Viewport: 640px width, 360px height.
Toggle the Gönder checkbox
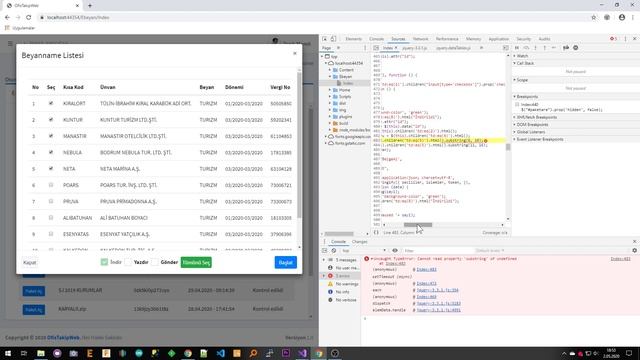tap(155, 262)
